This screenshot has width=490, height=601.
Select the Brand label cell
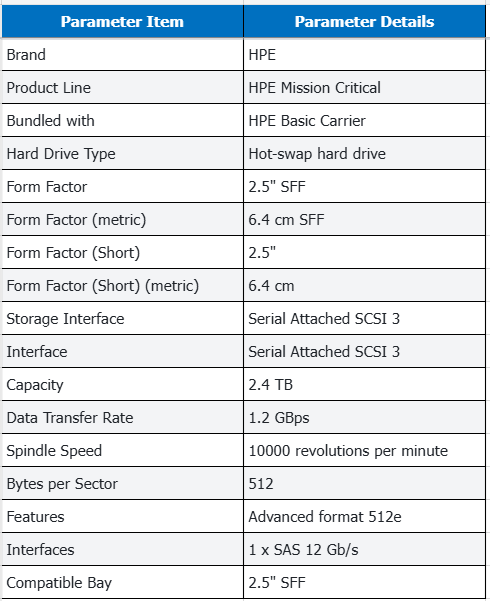click(x=122, y=54)
